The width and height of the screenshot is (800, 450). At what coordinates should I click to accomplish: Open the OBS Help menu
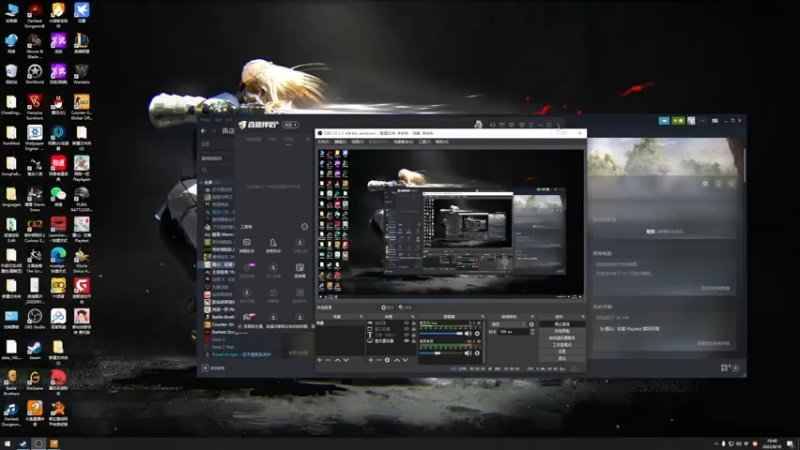(x=442, y=142)
